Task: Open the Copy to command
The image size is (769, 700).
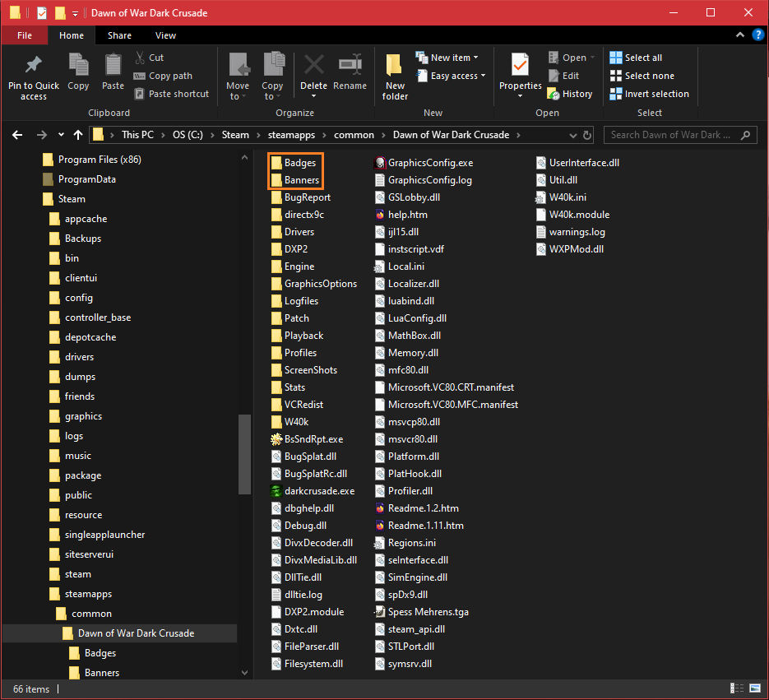Action: [272, 76]
